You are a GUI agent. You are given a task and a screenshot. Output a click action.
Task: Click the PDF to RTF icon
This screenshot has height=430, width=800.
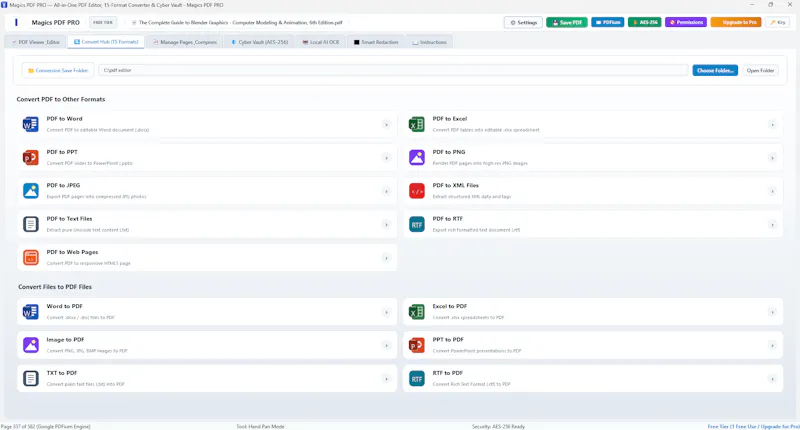[416, 224]
